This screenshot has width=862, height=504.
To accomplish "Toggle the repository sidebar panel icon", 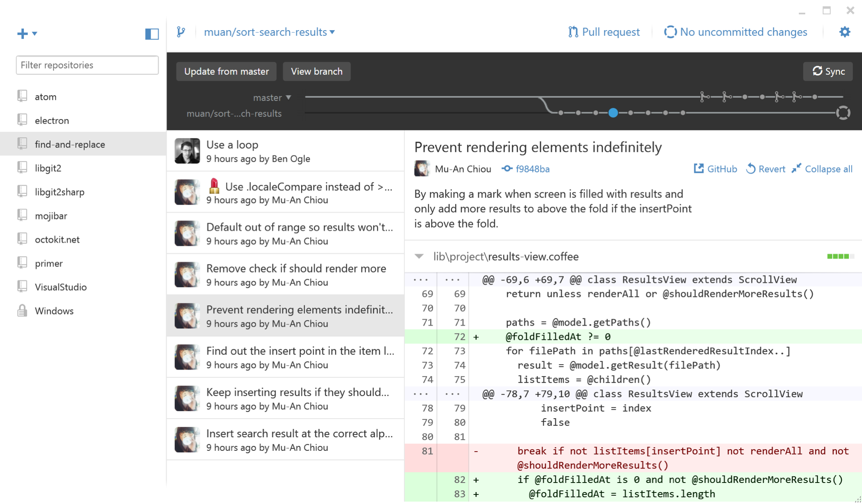I will (152, 33).
